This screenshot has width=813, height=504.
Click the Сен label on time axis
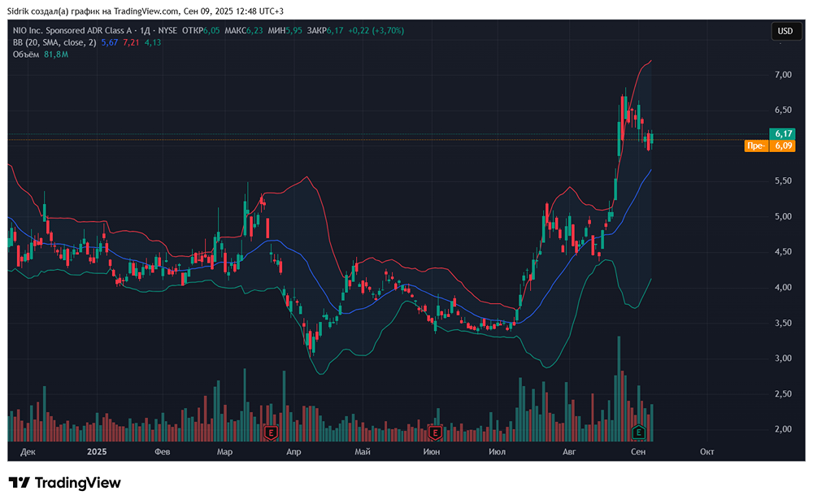coord(638,452)
